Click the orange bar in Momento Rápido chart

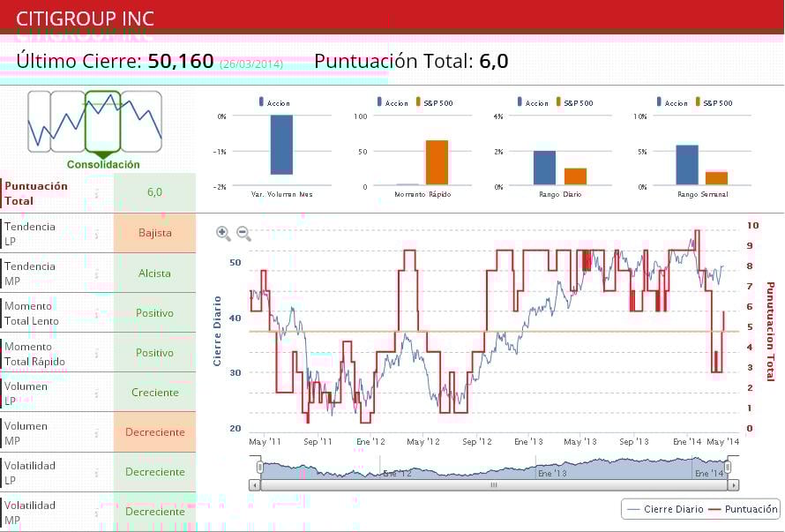(437, 163)
